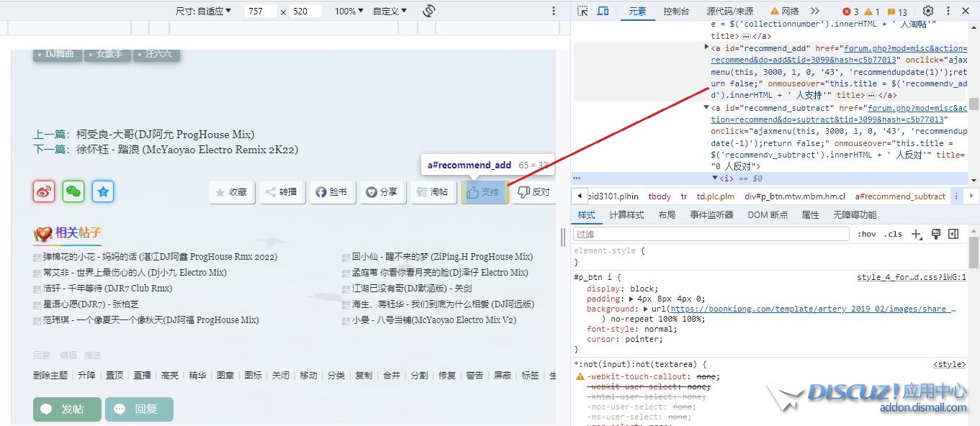The width and height of the screenshot is (980, 426).
Task: Click the styles 过滤 filter field
Action: pos(711,234)
